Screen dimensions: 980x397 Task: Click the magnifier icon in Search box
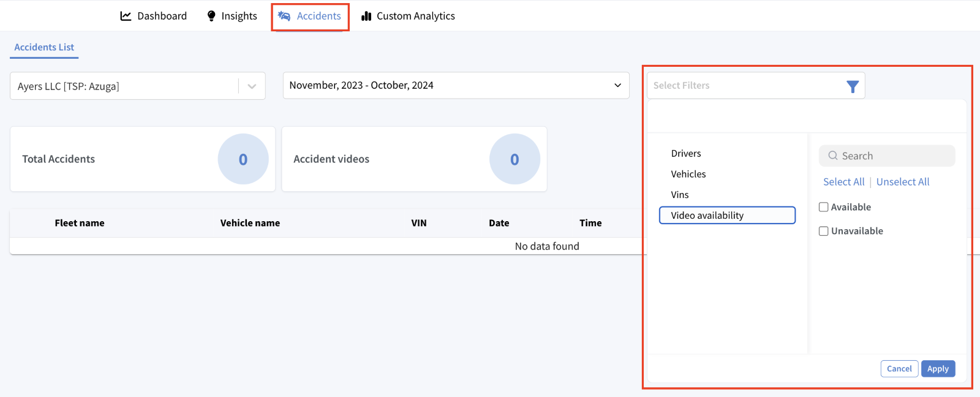click(x=833, y=156)
